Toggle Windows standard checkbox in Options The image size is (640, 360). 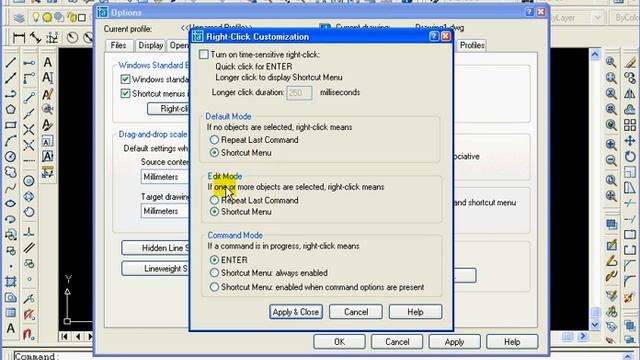[x=125, y=79]
